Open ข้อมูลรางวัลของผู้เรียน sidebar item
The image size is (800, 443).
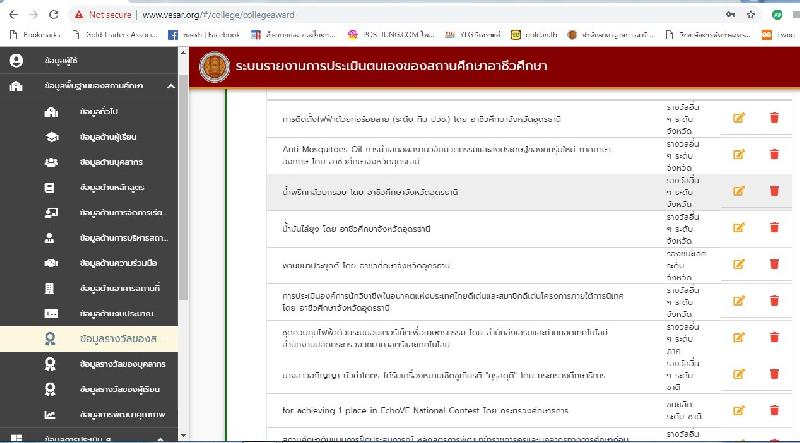[x=89, y=389]
